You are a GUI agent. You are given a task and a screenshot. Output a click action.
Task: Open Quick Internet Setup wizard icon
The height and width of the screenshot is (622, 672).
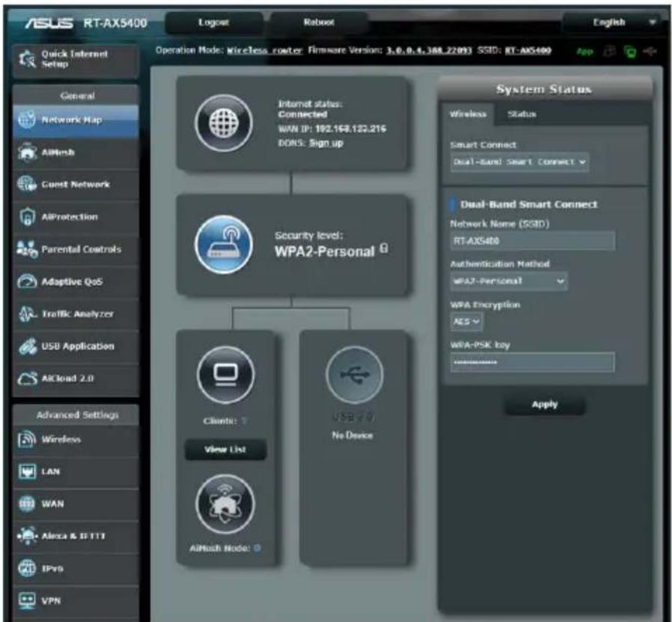click(28, 59)
